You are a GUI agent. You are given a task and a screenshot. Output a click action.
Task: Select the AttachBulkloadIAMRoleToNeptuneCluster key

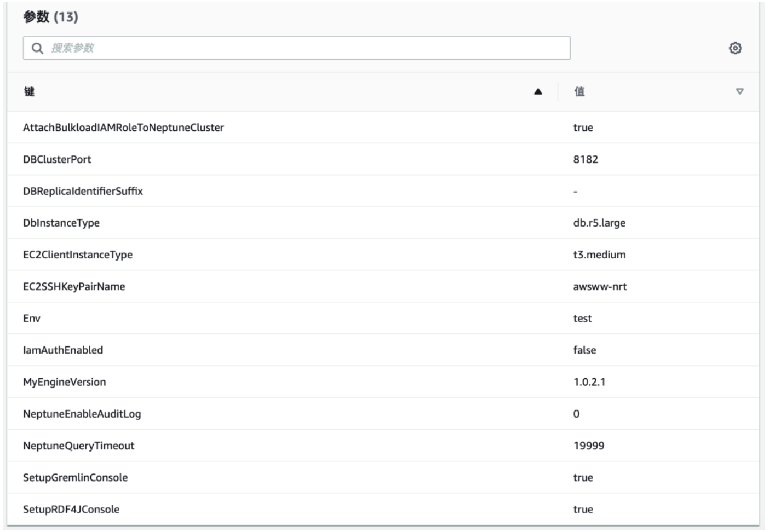tap(123, 128)
